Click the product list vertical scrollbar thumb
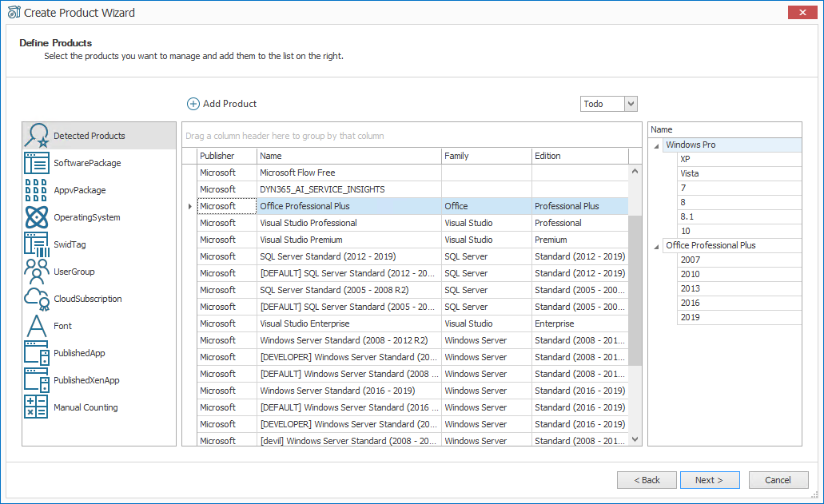824x504 pixels. point(635,290)
